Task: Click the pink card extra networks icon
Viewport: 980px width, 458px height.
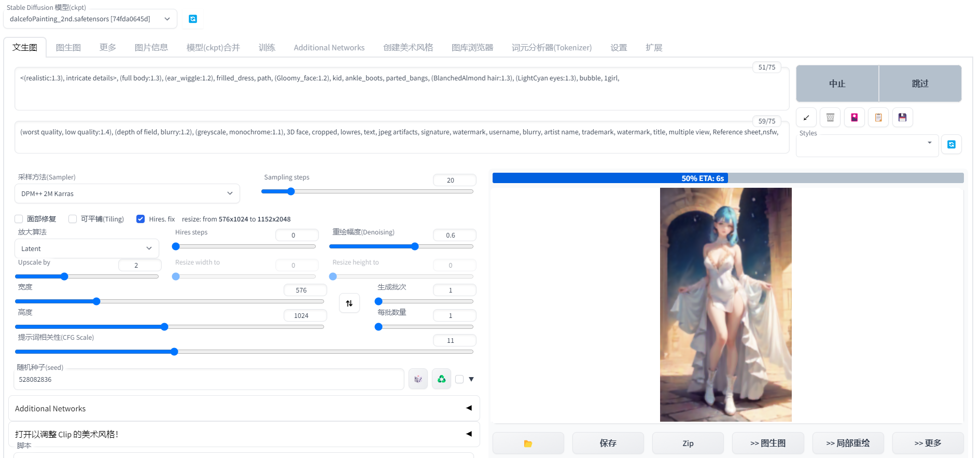Action: tap(855, 118)
